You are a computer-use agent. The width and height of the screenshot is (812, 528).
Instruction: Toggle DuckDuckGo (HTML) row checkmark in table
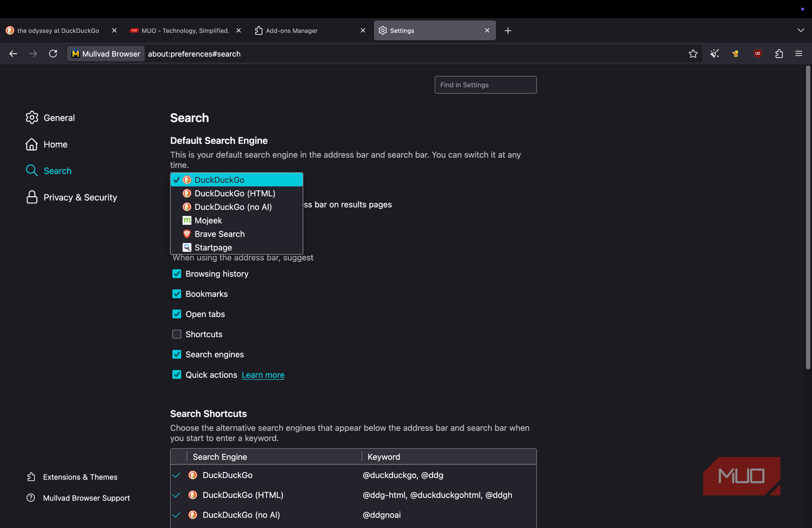176,495
